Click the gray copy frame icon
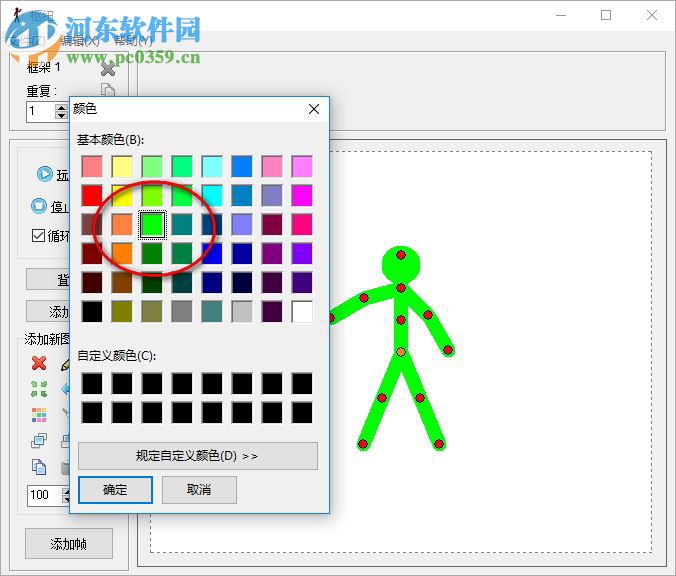The width and height of the screenshot is (676, 576). [x=108, y=90]
